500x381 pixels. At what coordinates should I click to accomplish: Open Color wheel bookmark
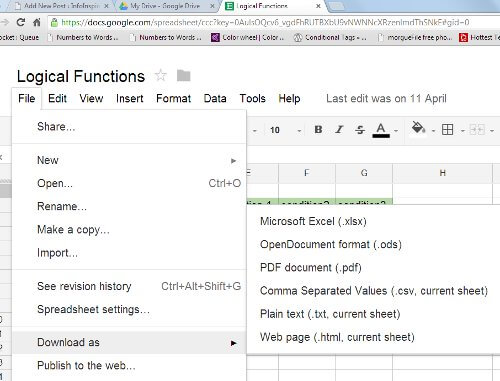248,38
